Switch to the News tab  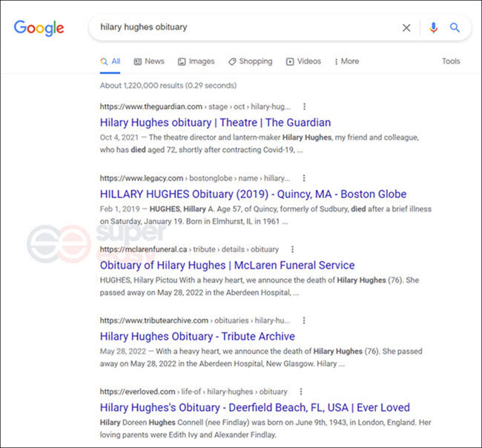point(149,61)
